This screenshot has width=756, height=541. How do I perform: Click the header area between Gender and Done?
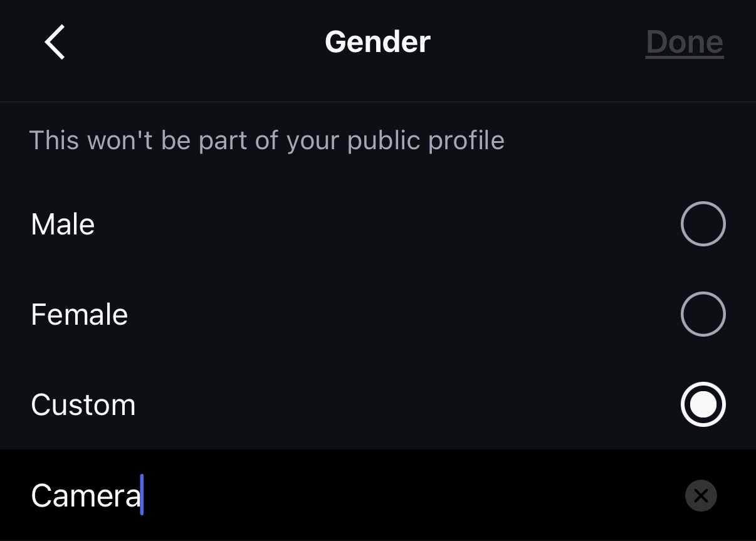click(x=539, y=42)
